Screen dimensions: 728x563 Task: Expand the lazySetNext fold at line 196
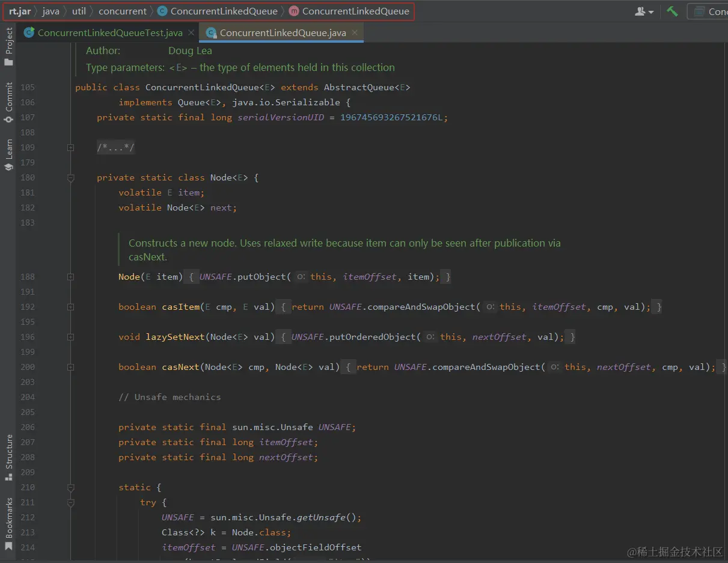click(x=71, y=337)
